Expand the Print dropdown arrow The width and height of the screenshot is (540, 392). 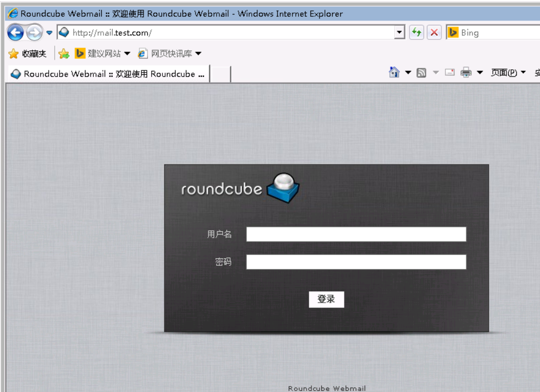tap(480, 72)
